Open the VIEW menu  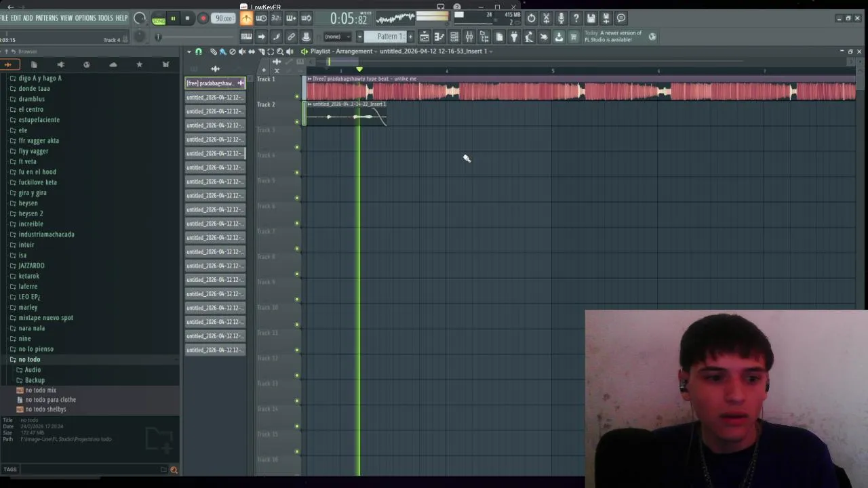pyautogui.click(x=66, y=18)
